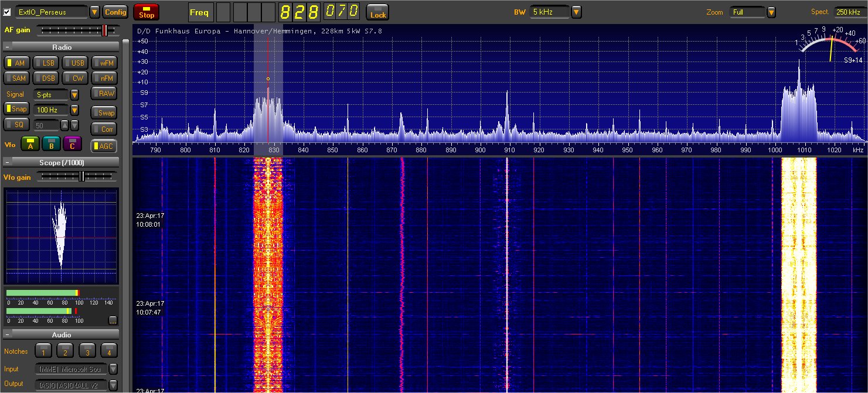Adjust the AF gain slider

(x=105, y=30)
